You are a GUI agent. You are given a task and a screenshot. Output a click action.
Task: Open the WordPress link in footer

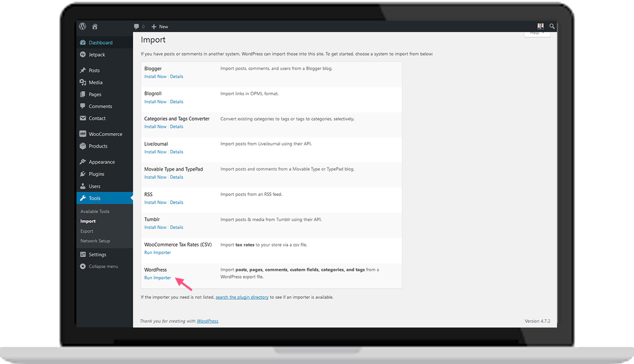(x=207, y=321)
